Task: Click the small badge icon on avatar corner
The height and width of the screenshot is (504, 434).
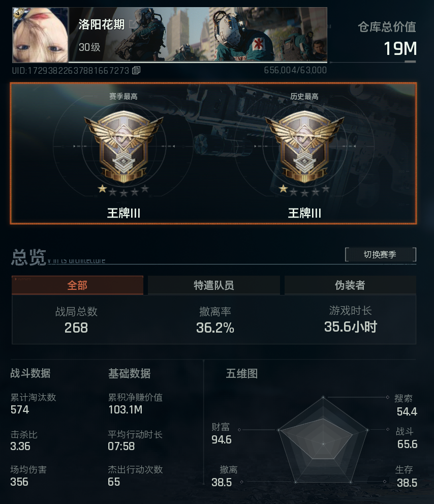Action: (x=19, y=14)
